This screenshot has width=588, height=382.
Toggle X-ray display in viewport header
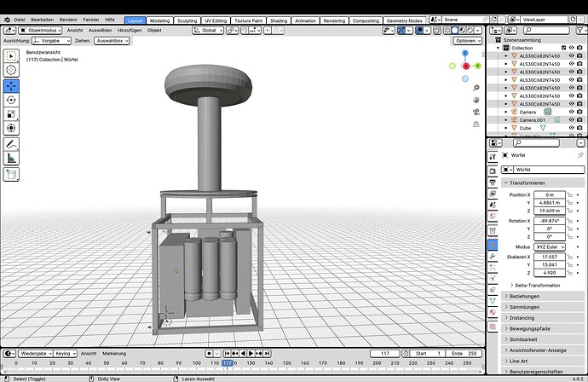437,31
